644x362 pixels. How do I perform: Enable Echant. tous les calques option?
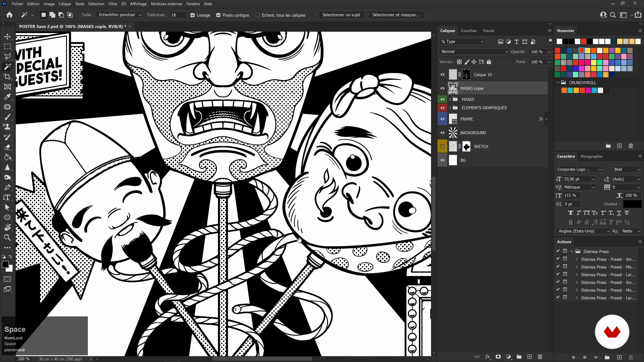tap(257, 15)
